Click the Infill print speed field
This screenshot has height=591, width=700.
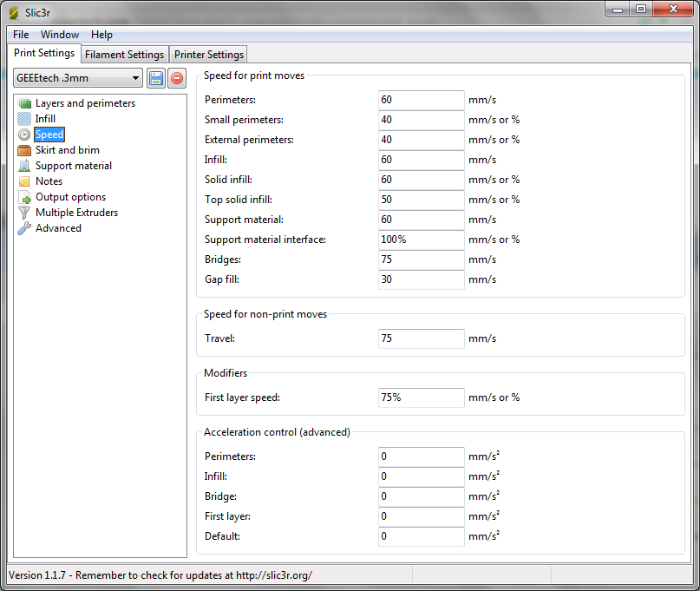[421, 160]
